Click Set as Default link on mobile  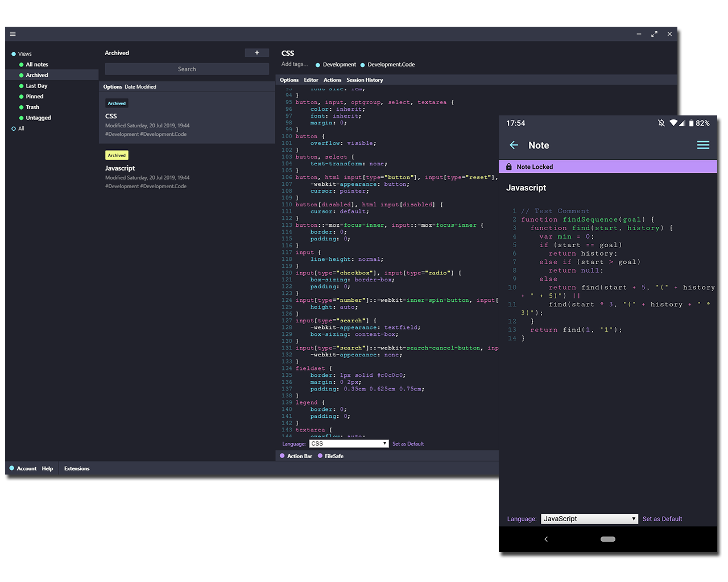662,519
